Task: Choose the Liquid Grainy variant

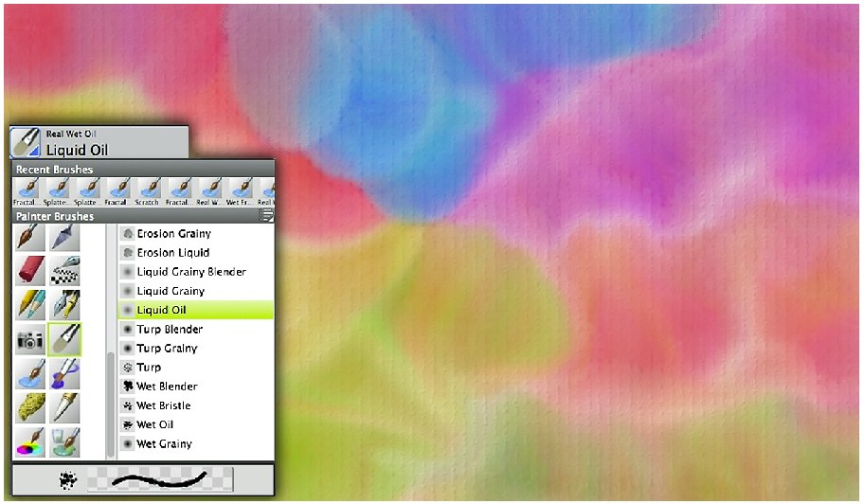Action: (196, 291)
